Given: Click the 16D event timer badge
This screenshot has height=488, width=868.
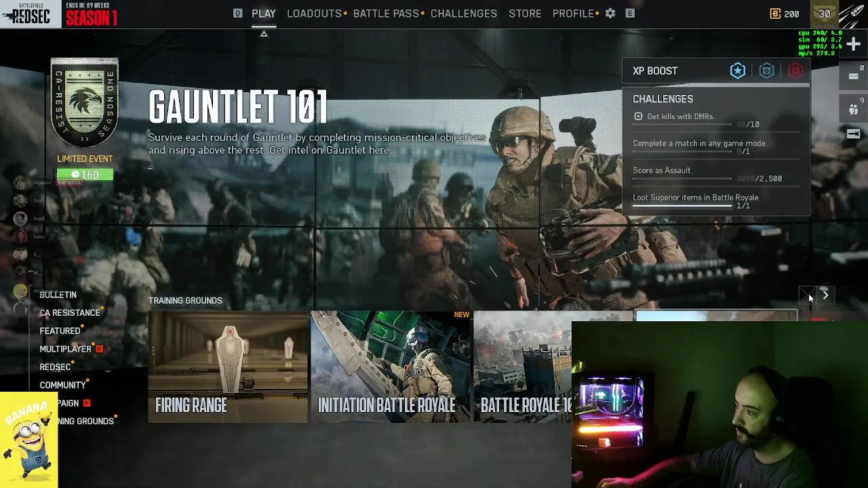Looking at the screenshot, I should (85, 175).
